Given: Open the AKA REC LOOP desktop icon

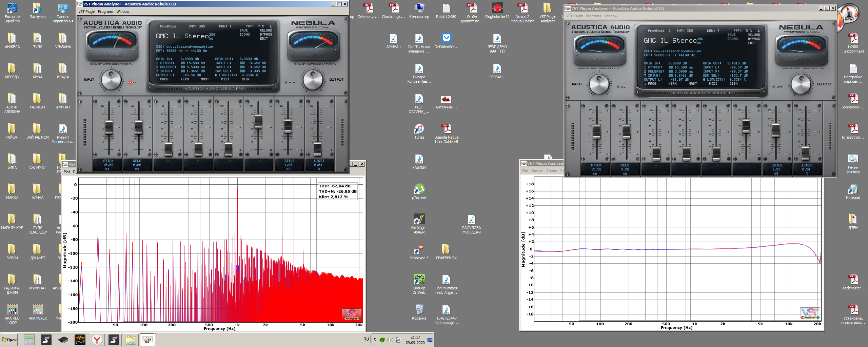Looking at the screenshot, I should click(x=12, y=314).
